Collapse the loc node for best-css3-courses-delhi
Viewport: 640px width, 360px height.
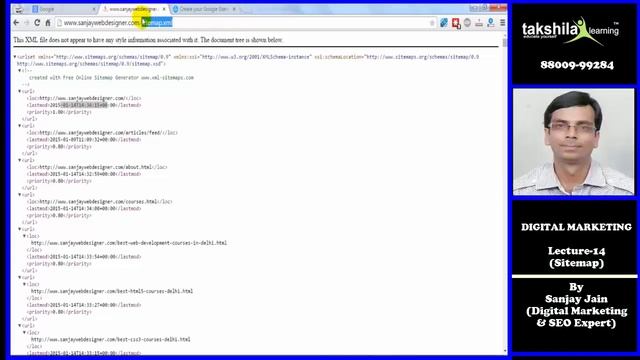[x=24, y=333]
